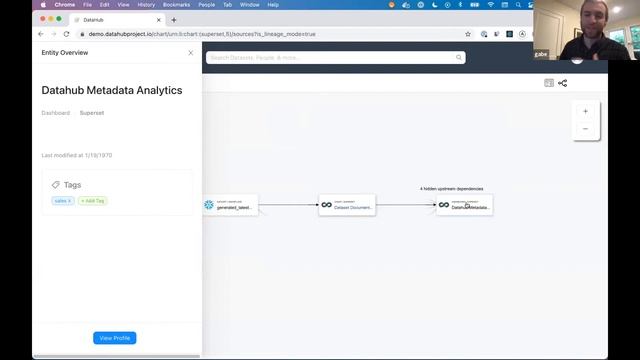Screen dimensions: 640x360
Task: Open the first Chrome extension icon
Action: 484,34
